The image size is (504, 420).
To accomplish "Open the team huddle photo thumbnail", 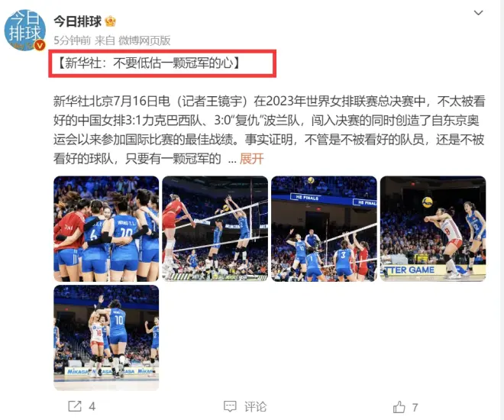I will tap(106, 229).
